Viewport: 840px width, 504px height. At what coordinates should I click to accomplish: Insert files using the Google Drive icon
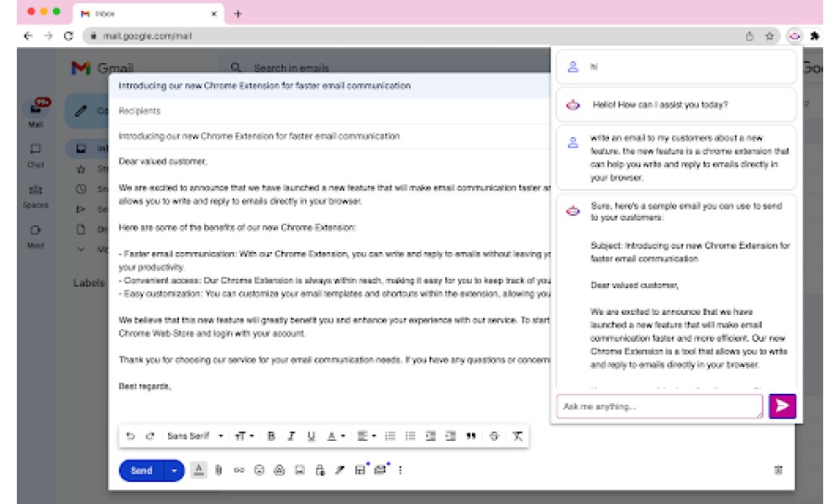point(279,470)
